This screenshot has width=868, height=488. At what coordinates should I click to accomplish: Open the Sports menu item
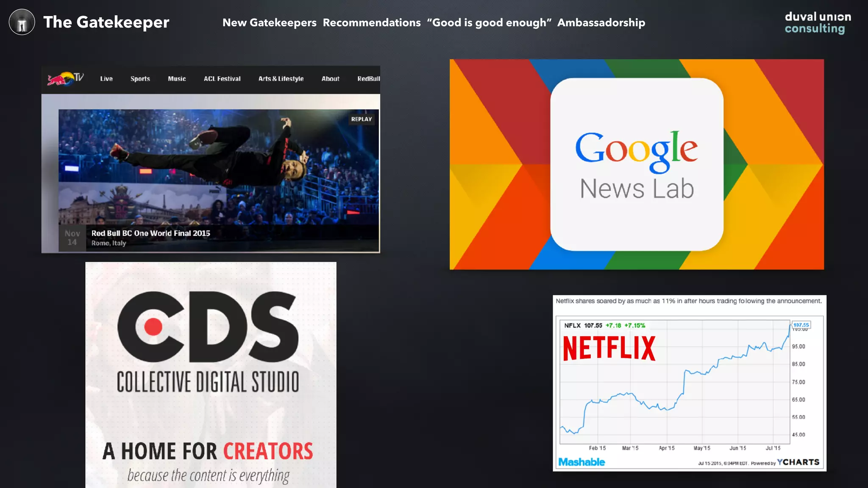point(140,79)
